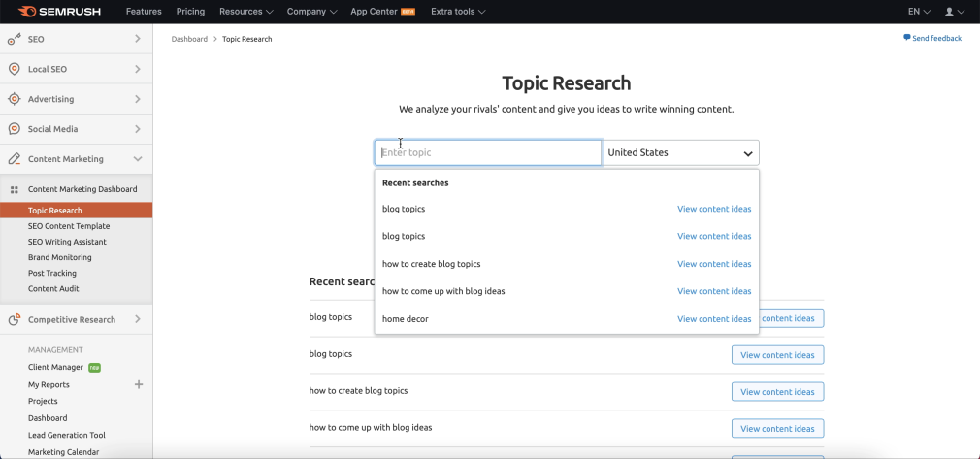Click 'how to come up with blog ideas' in recent searches list
Image resolution: width=980 pixels, height=459 pixels.
click(x=371, y=428)
